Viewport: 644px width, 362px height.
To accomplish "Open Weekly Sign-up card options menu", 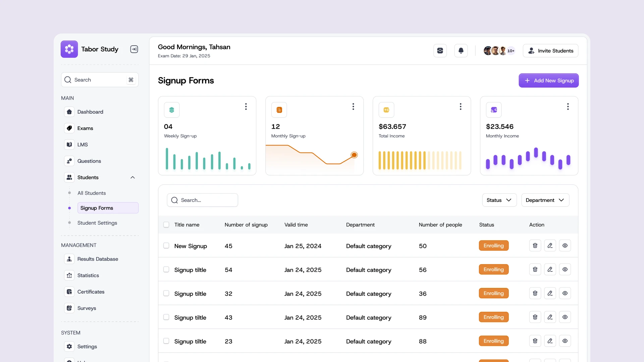I will [x=246, y=107].
